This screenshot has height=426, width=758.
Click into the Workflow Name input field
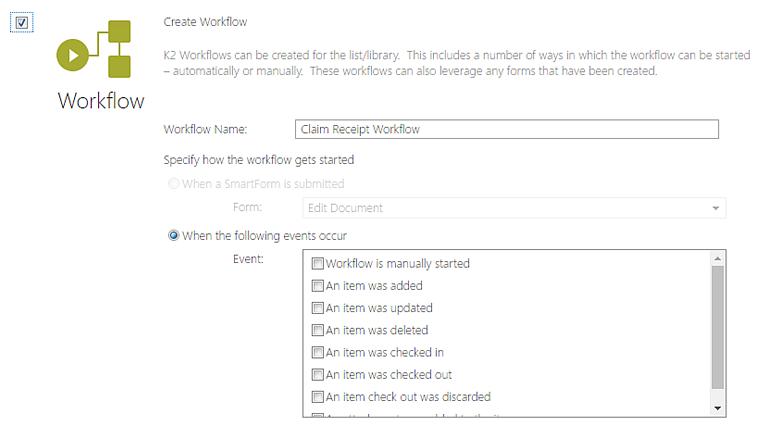click(x=507, y=129)
